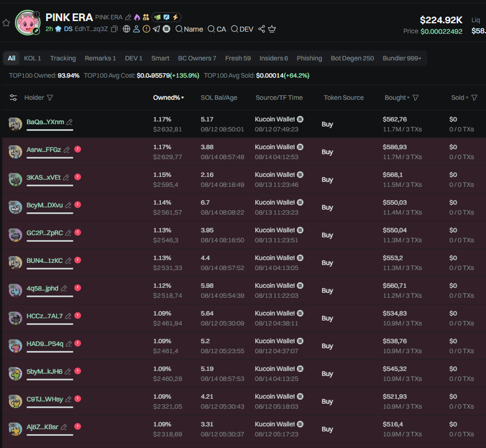Sort holders by Owned% column
Screen dimensions: 486x448
coord(168,98)
